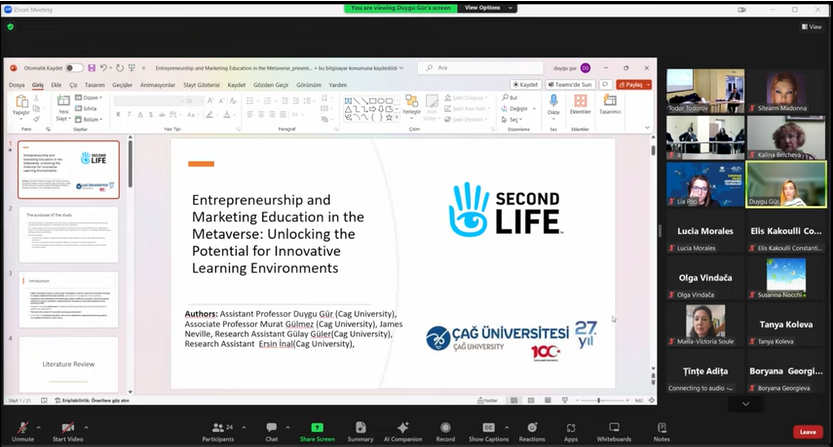
Task: Open the Participants panel
Action: tap(218, 431)
